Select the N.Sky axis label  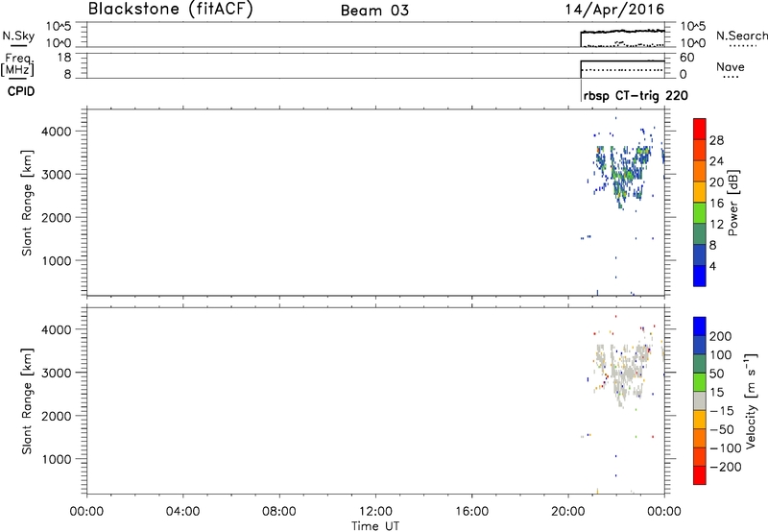pos(18,36)
